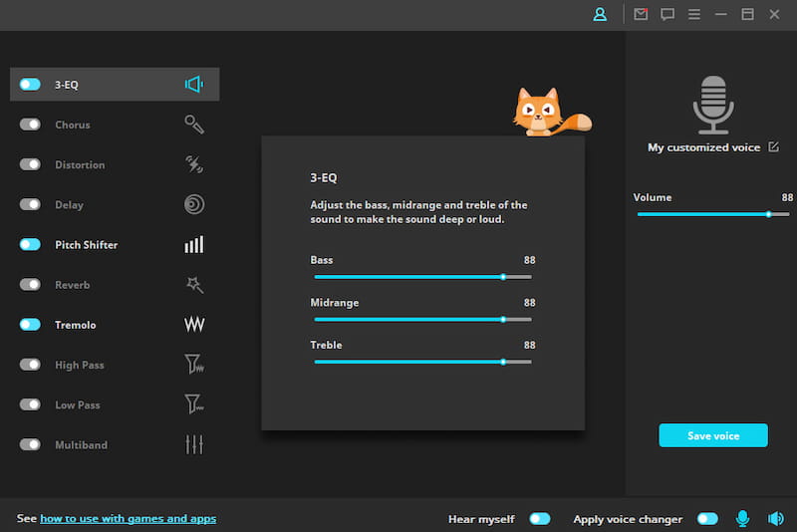Image resolution: width=797 pixels, height=532 pixels.
Task: Open the mail notifications icon
Action: tap(641, 14)
